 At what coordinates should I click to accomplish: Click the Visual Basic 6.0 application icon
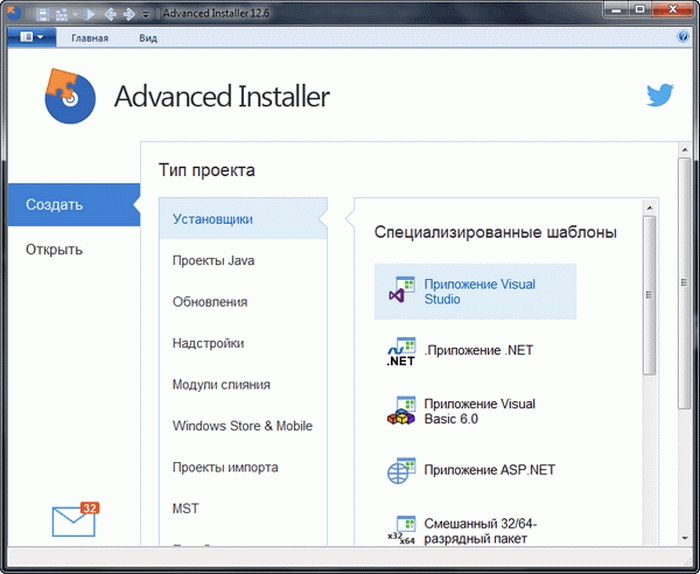tap(401, 411)
